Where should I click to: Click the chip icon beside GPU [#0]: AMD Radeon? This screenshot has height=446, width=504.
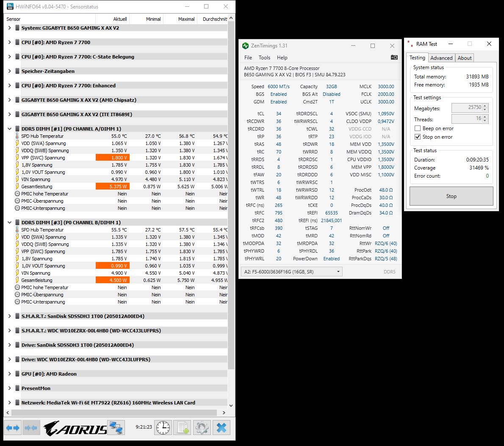point(17,374)
